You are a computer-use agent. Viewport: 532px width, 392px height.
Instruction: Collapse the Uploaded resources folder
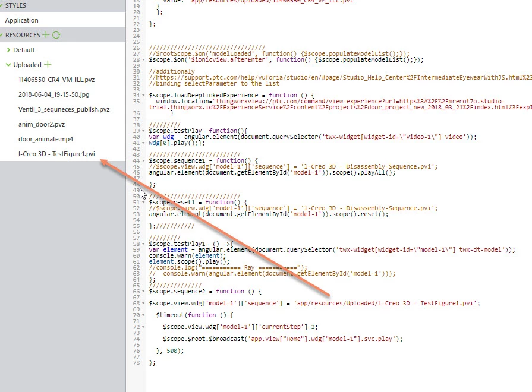pos(8,65)
